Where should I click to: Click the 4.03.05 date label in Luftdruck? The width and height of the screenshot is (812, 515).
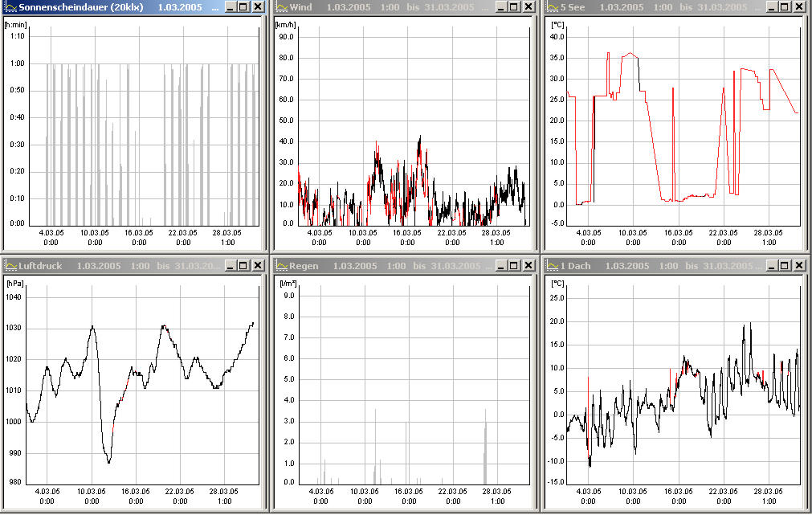tap(47, 492)
